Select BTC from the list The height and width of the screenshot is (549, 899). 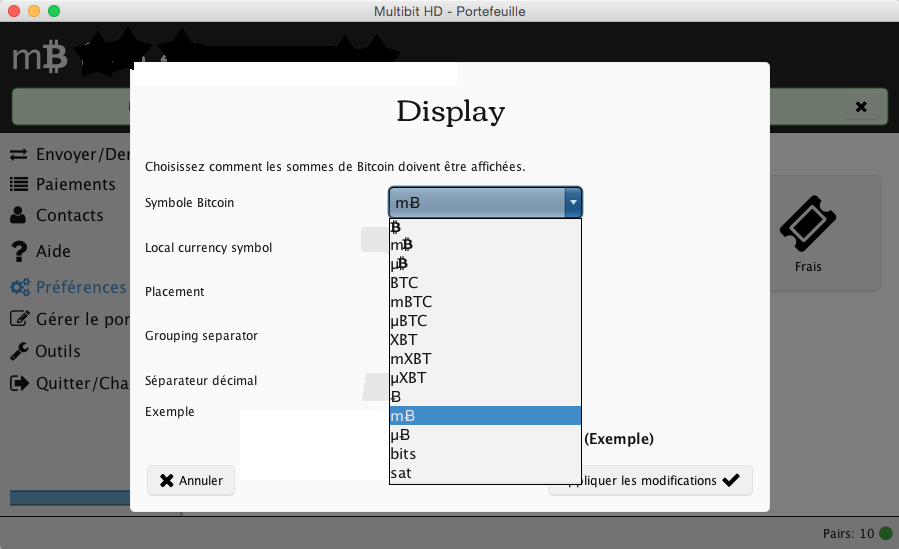pyautogui.click(x=485, y=283)
